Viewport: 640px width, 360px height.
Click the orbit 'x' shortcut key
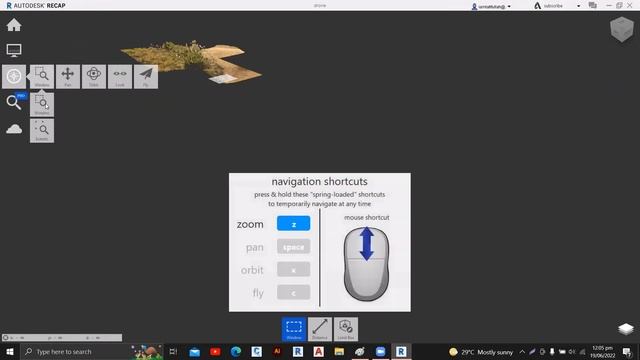(293, 269)
